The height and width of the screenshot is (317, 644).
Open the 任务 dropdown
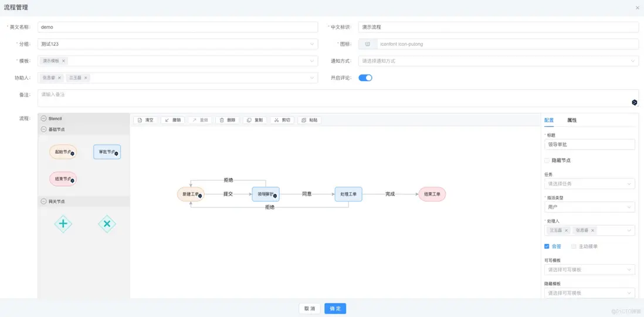[x=589, y=184]
